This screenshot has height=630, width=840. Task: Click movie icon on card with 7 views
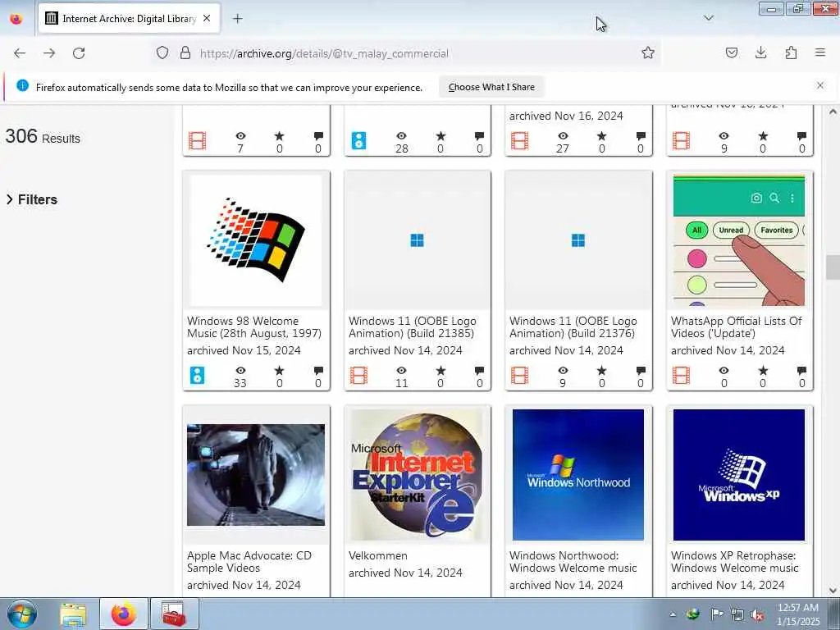pyautogui.click(x=197, y=141)
